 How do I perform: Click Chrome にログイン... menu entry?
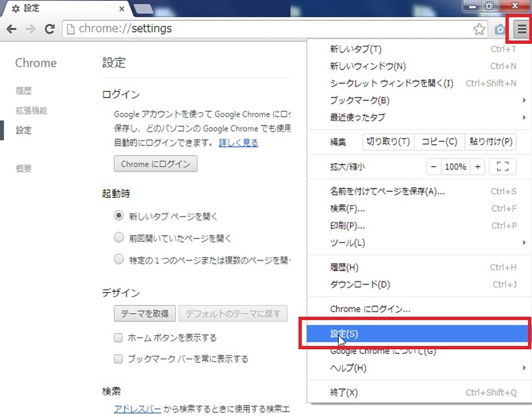[x=419, y=309]
